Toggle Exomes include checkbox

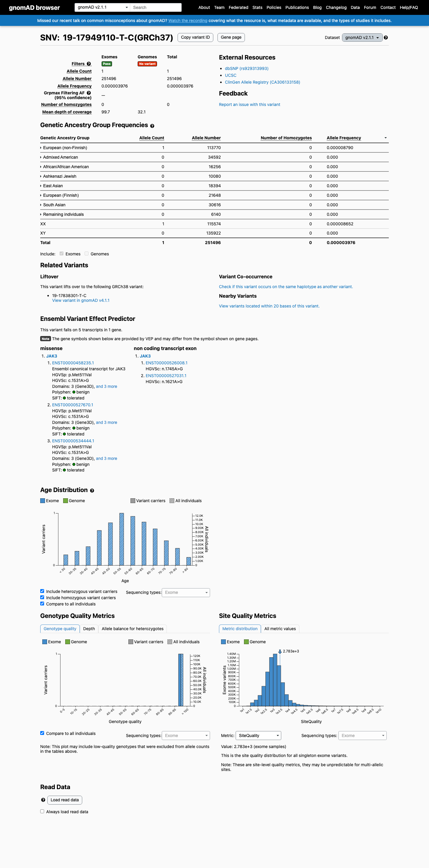(61, 253)
